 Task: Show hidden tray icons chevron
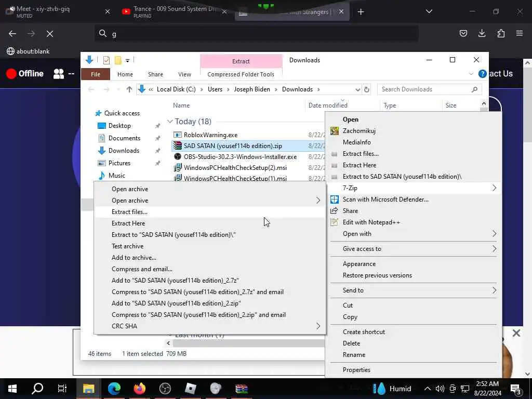coord(428,389)
